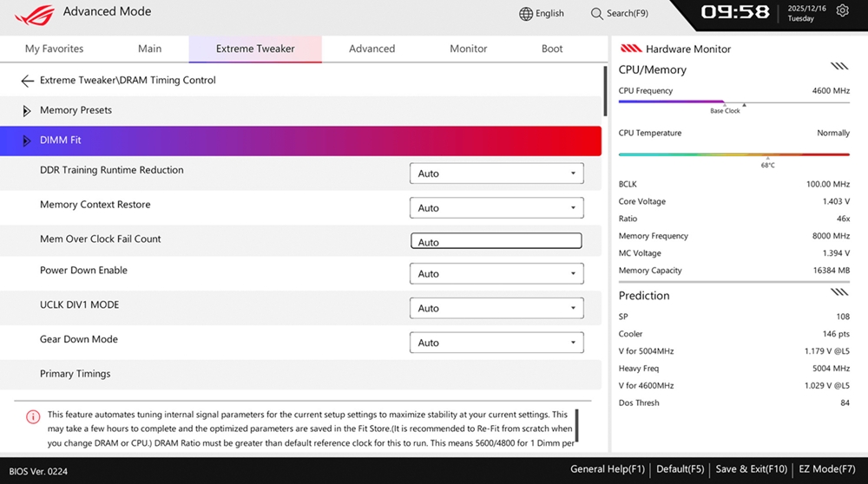Open settings with the gear icon
The width and height of the screenshot is (868, 484).
pyautogui.click(x=842, y=11)
